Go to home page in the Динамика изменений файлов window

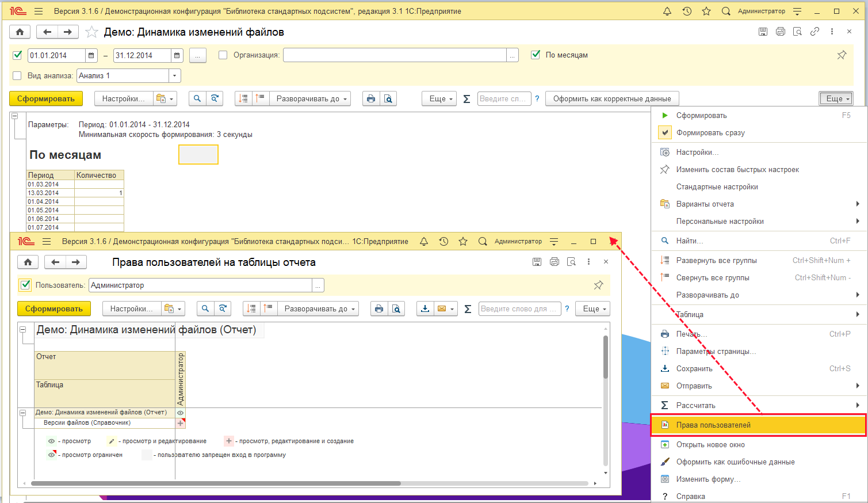click(x=20, y=32)
